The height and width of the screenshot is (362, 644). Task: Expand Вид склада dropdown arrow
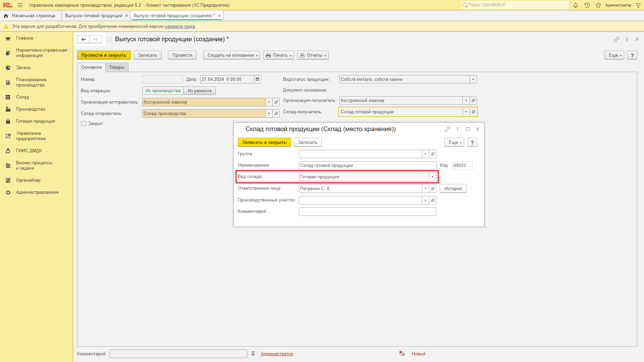pyautogui.click(x=433, y=177)
